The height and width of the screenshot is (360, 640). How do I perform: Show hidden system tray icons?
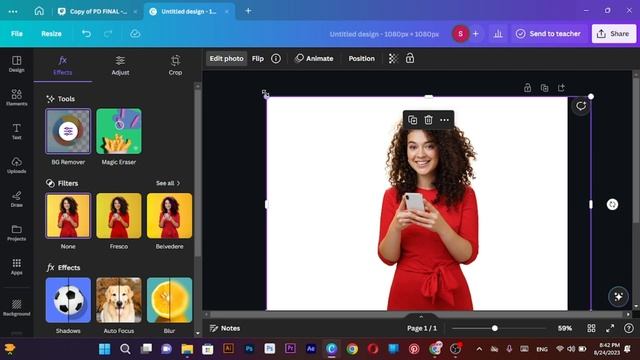(479, 349)
